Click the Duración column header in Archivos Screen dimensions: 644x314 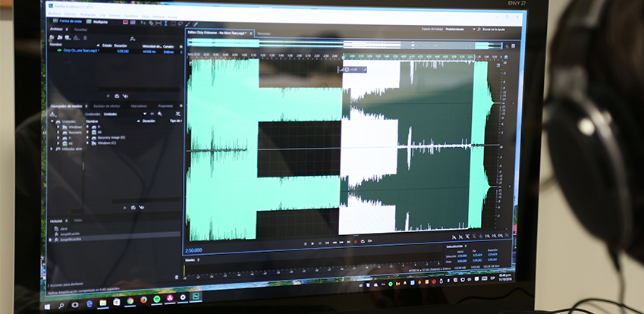tap(121, 46)
